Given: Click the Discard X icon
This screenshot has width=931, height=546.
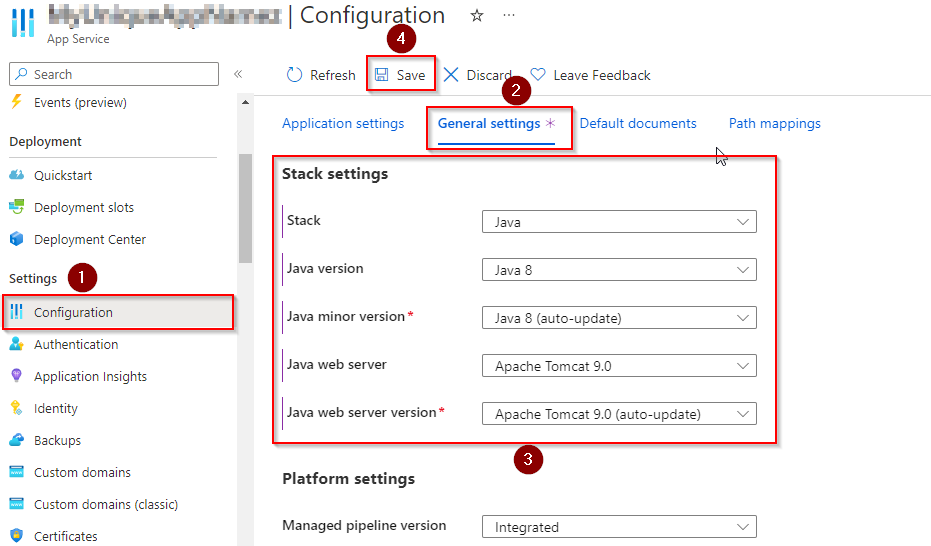Looking at the screenshot, I should coord(451,75).
